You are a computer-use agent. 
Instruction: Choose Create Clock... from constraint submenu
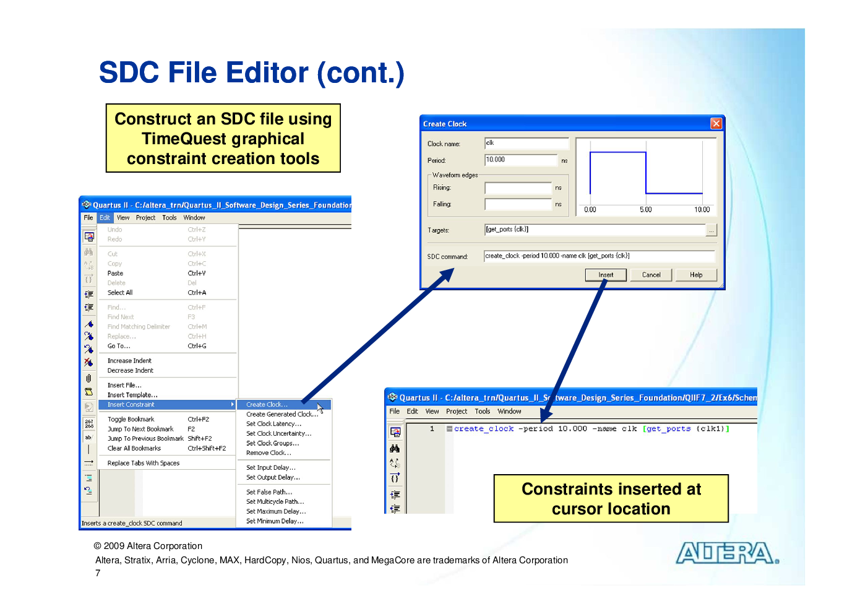coord(284,405)
